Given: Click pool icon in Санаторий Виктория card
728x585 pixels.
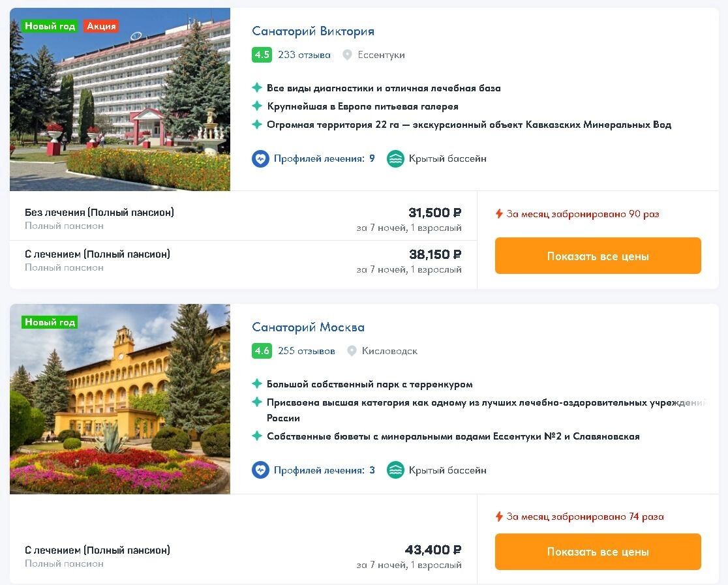Looking at the screenshot, I should 395,158.
